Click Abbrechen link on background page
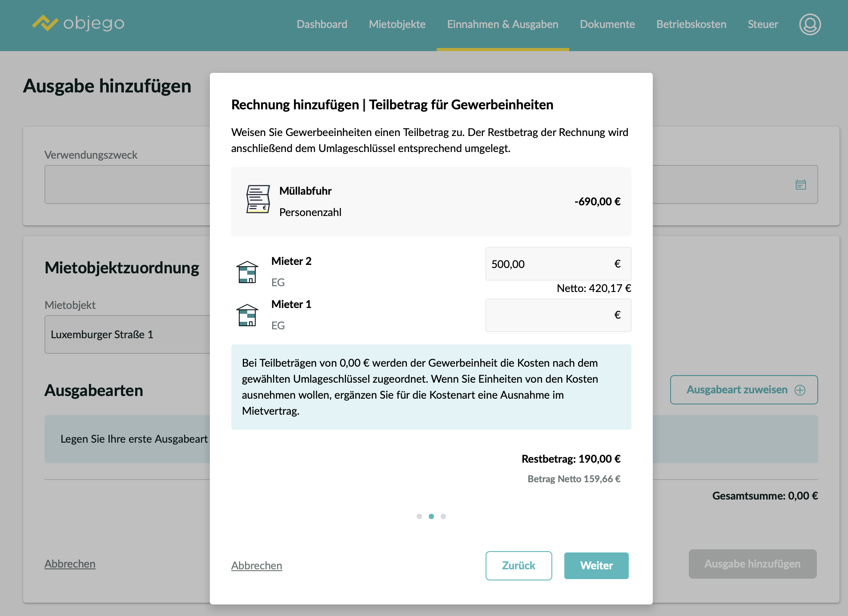848x616 pixels. pos(70,564)
